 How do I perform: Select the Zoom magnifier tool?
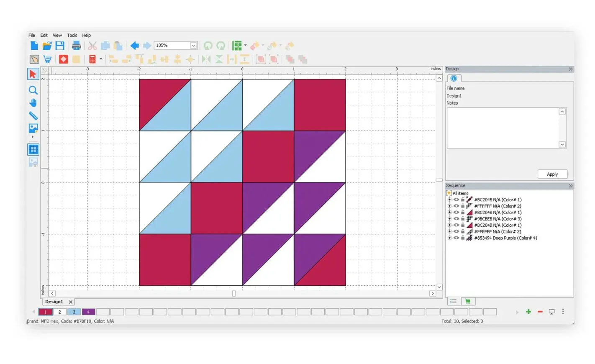(33, 90)
